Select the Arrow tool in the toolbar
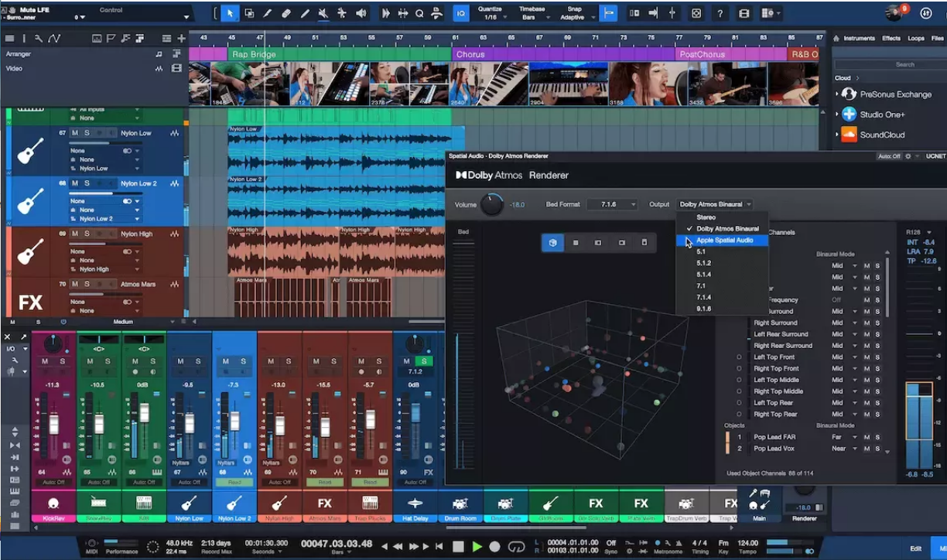Image resolution: width=947 pixels, height=560 pixels. 229,13
